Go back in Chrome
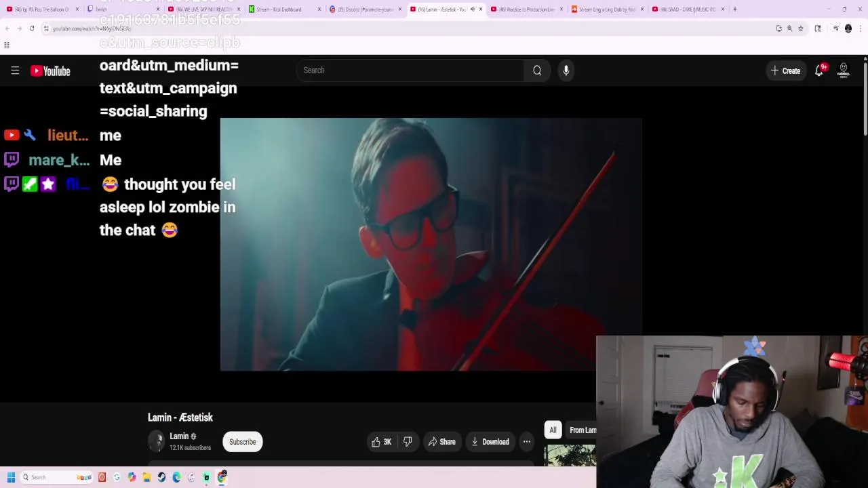868x488 pixels. 7,28
